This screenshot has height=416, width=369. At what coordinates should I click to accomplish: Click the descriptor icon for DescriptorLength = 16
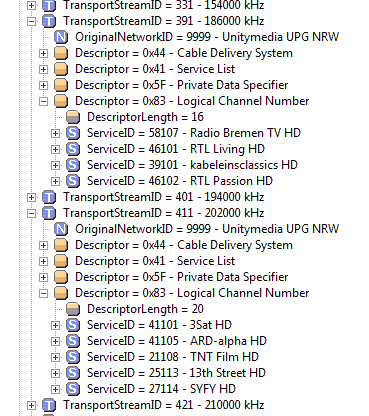[73, 117]
